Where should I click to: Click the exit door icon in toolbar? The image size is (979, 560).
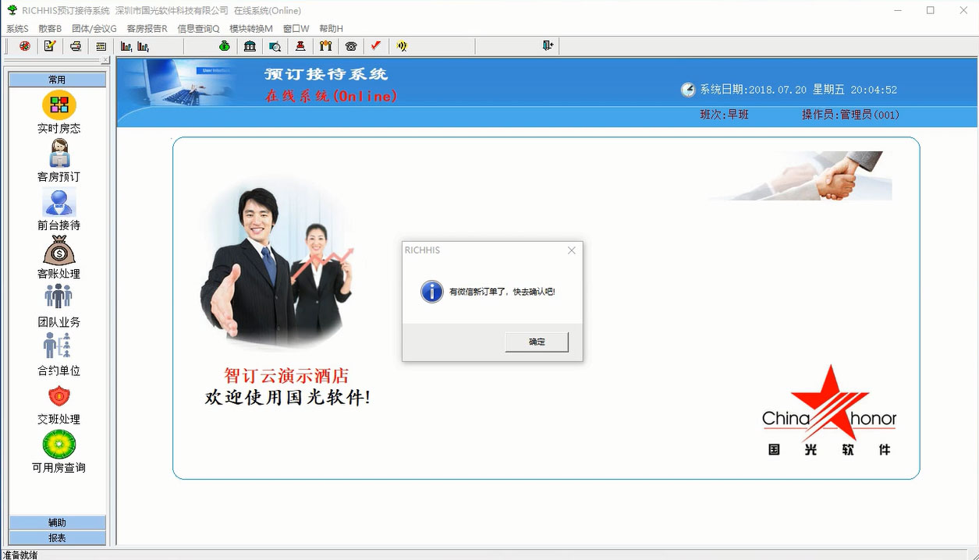click(x=548, y=46)
